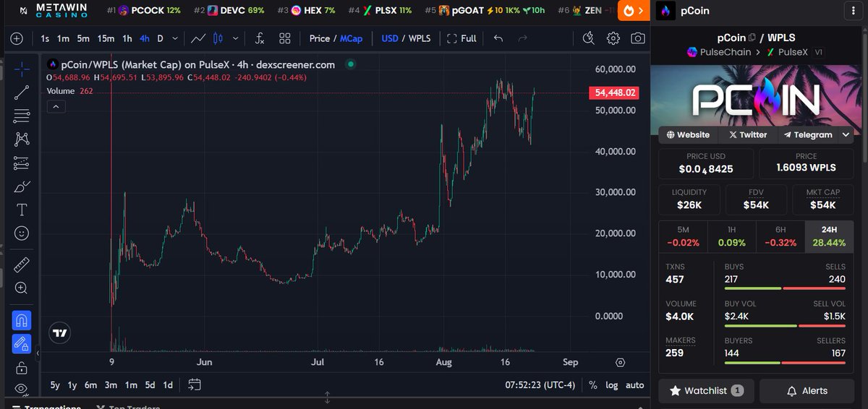Open the forecasting and measurement tools
The height and width of the screenshot is (409, 868).
pos(22,163)
